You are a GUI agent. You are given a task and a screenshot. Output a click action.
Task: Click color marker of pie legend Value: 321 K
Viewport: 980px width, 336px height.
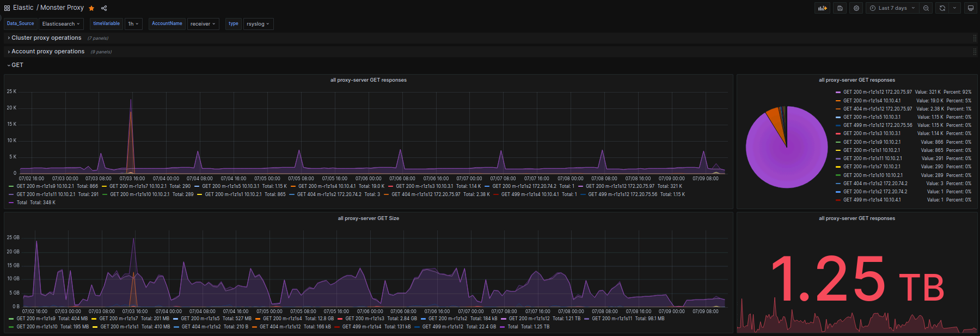click(838, 92)
